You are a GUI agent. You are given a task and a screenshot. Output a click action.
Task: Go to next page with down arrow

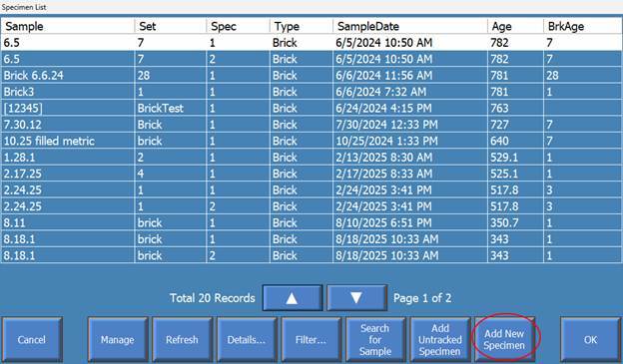click(x=356, y=298)
